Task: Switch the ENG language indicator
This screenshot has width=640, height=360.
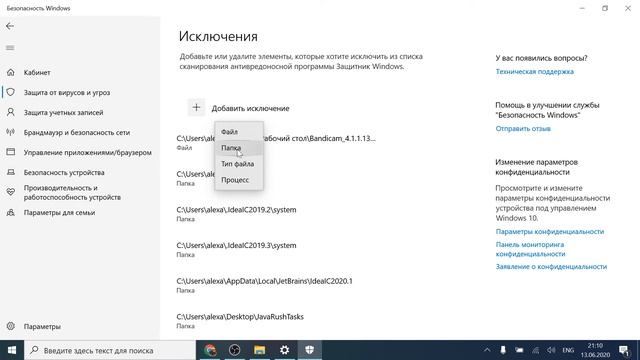Action: pyautogui.click(x=568, y=350)
